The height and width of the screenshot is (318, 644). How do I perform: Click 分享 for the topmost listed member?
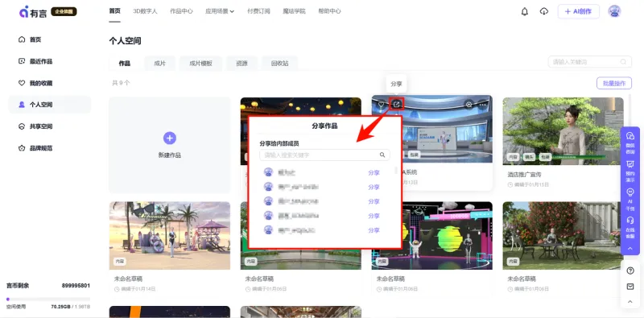(x=374, y=172)
